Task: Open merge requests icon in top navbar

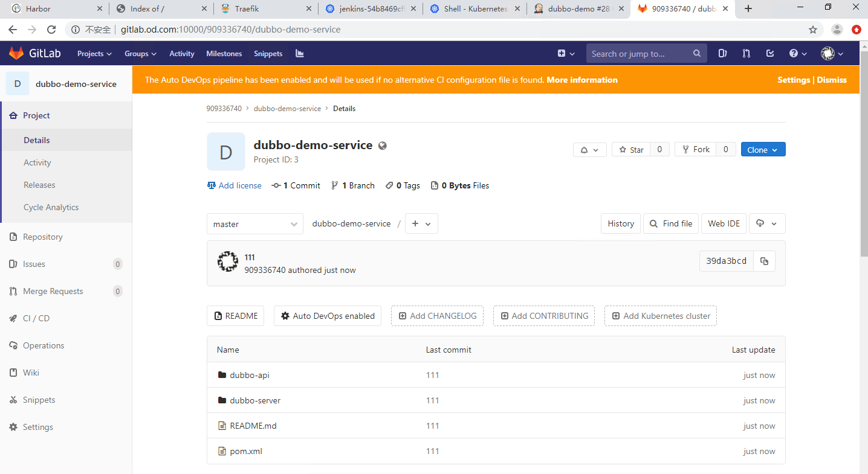Action: tap(746, 53)
